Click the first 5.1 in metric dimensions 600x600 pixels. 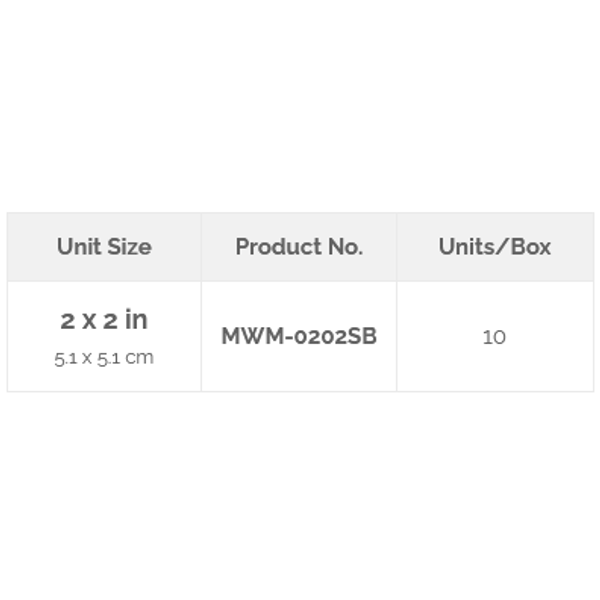[65, 359]
